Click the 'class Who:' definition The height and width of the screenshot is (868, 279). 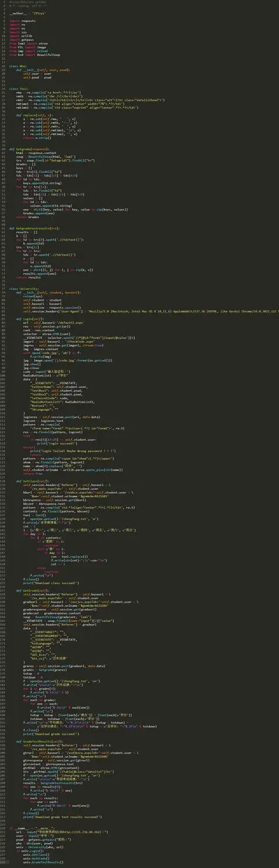17,66
